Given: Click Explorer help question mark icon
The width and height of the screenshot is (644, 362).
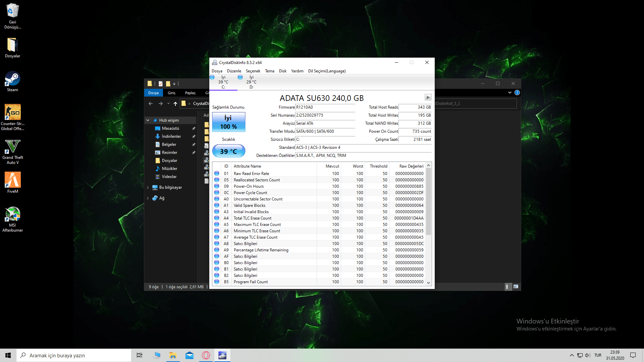Looking at the screenshot, I should click(x=517, y=93).
